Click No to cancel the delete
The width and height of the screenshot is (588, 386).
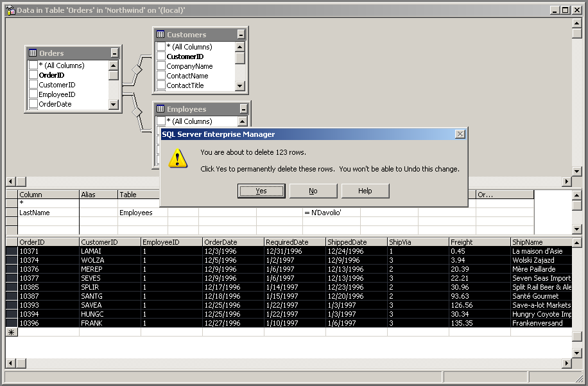pos(313,191)
